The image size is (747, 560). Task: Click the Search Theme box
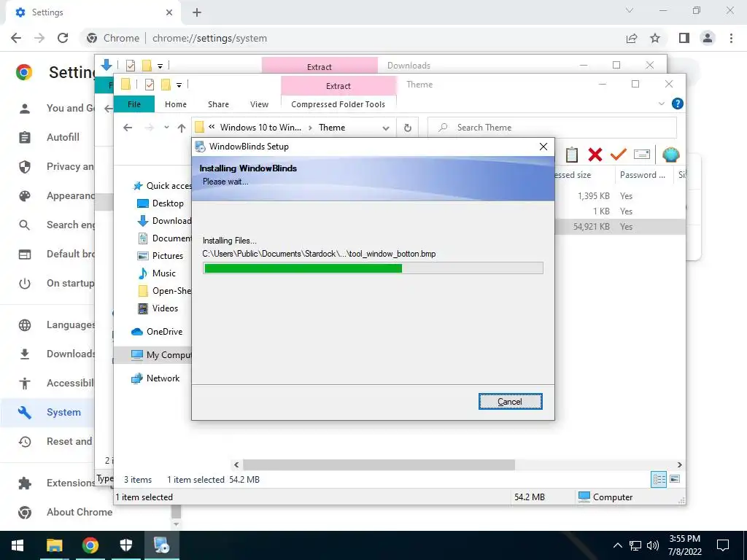[x=553, y=128]
